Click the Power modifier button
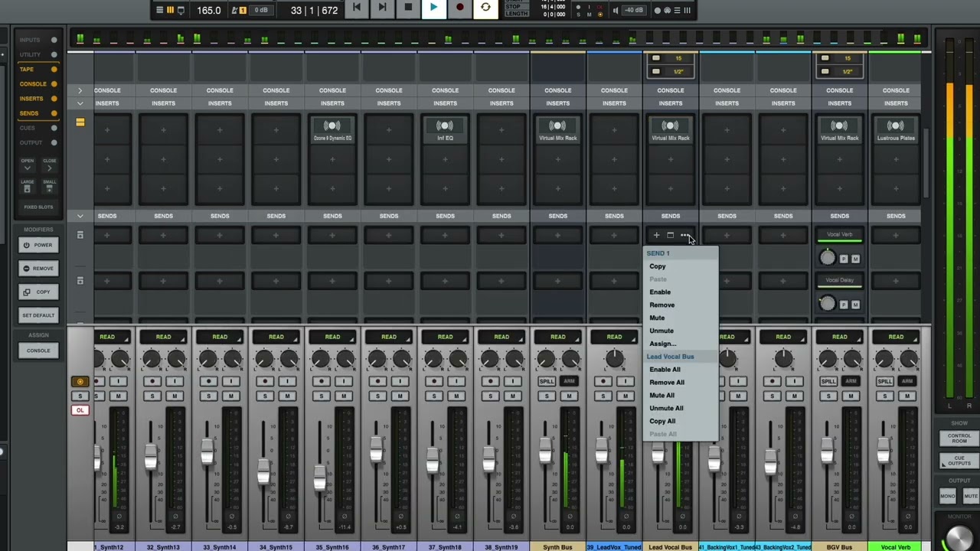 tap(38, 246)
